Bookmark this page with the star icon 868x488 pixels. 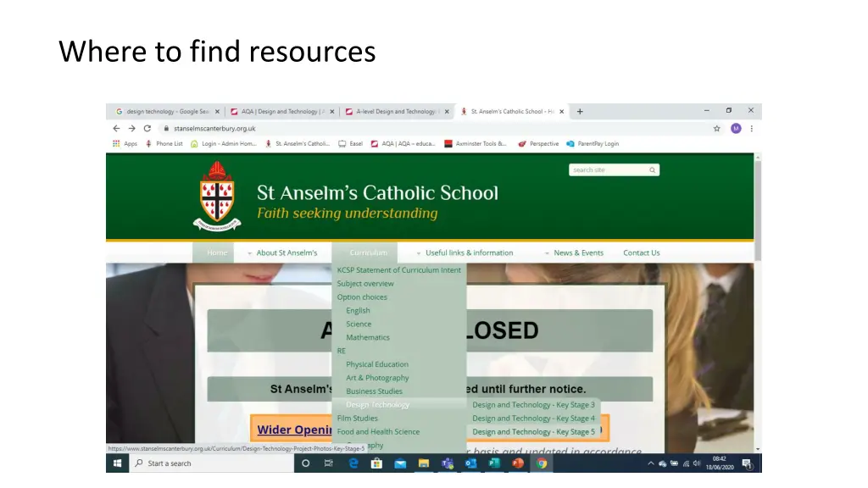[716, 129]
